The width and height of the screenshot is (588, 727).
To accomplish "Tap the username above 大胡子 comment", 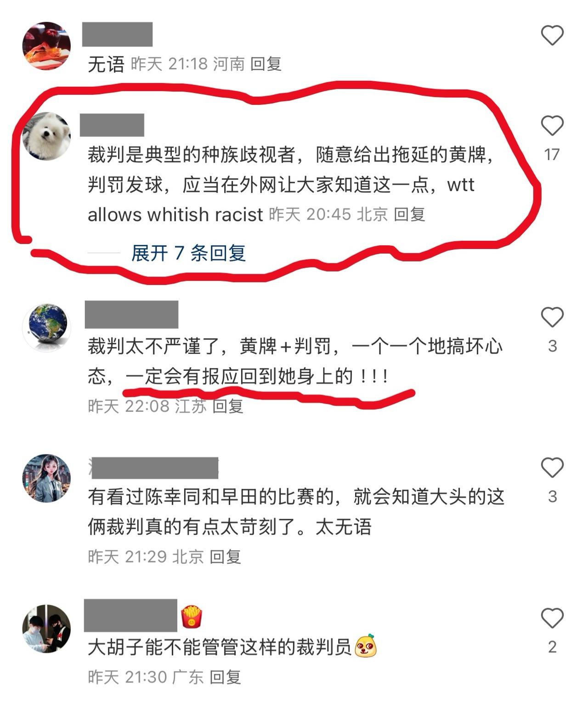I will tap(131, 615).
